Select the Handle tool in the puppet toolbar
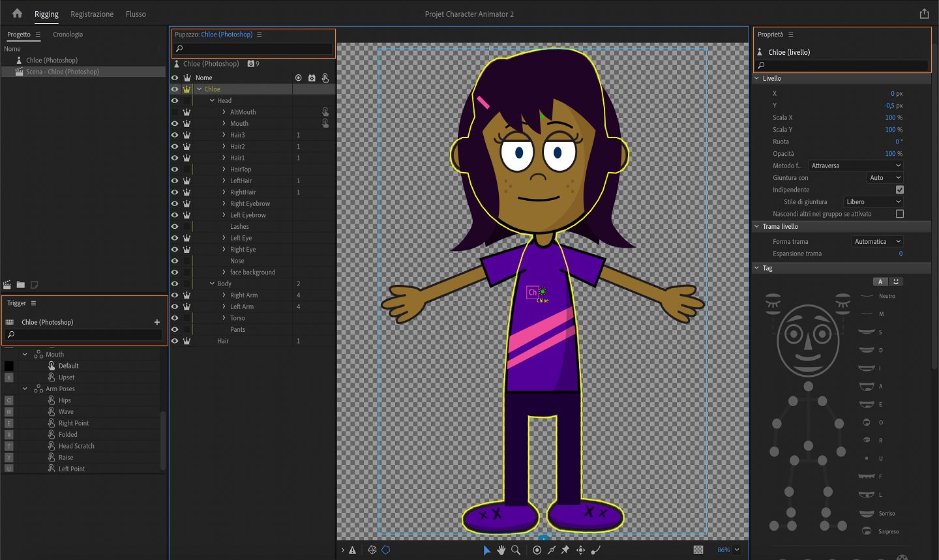The image size is (939, 560). tap(537, 550)
